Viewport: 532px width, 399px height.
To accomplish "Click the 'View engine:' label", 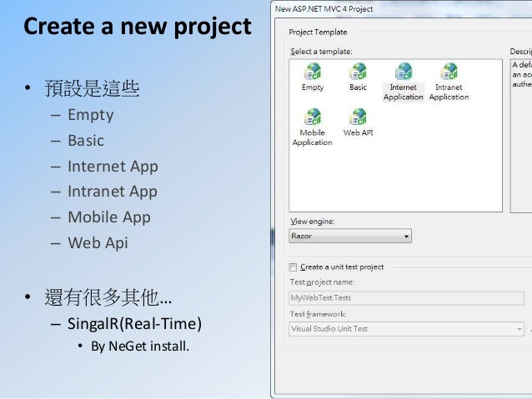I will click(313, 222).
